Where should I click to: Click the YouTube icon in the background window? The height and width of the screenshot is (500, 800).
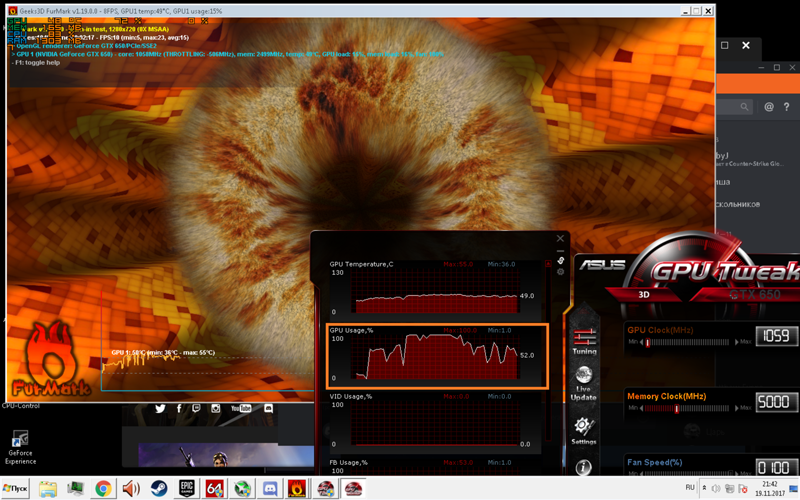(241, 409)
